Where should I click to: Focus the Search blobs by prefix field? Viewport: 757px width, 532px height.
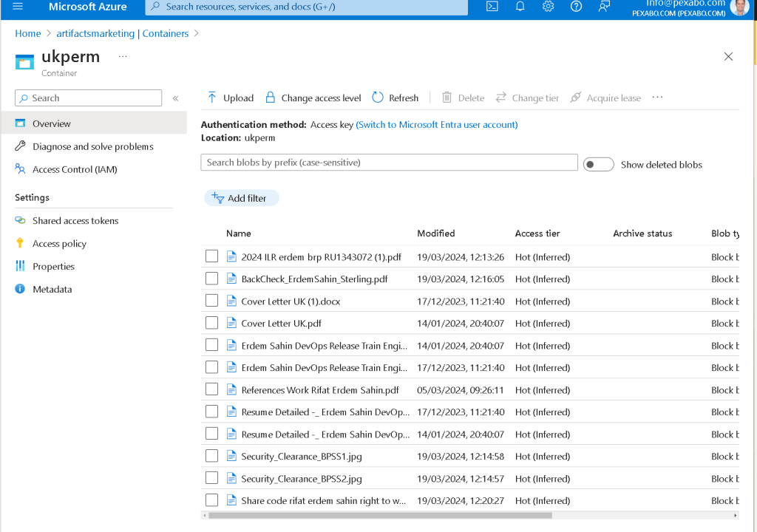(389, 163)
